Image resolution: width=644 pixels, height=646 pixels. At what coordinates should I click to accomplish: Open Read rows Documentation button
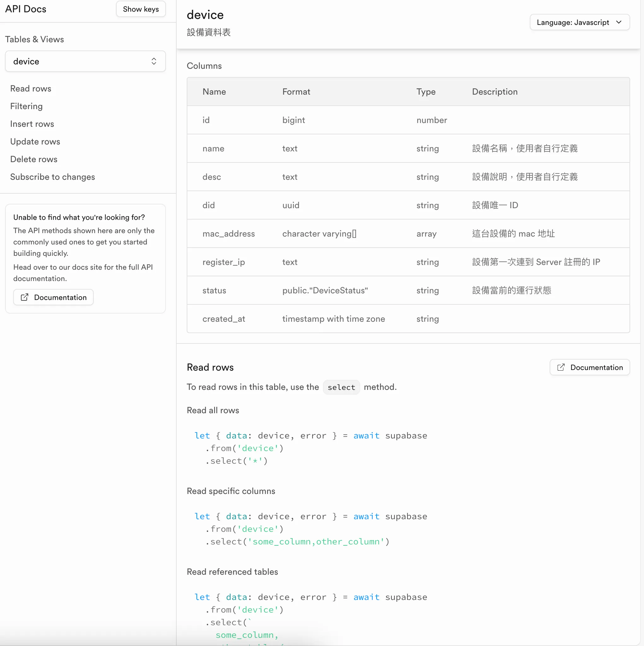[x=589, y=367]
